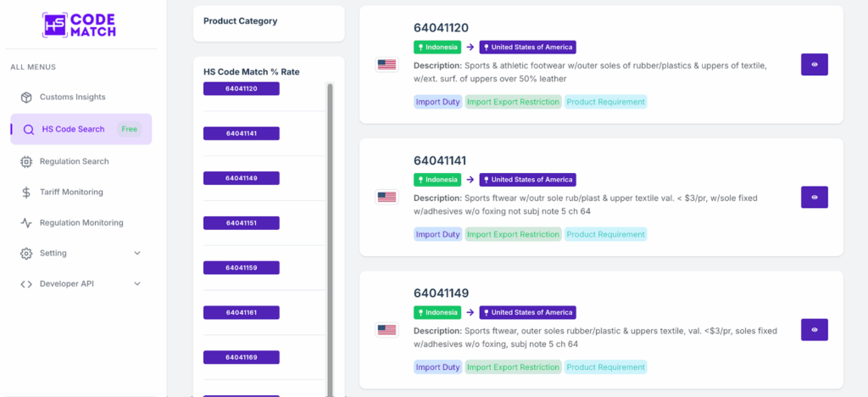
Task: Click Import Duty tag for code 64041120
Action: (x=438, y=102)
